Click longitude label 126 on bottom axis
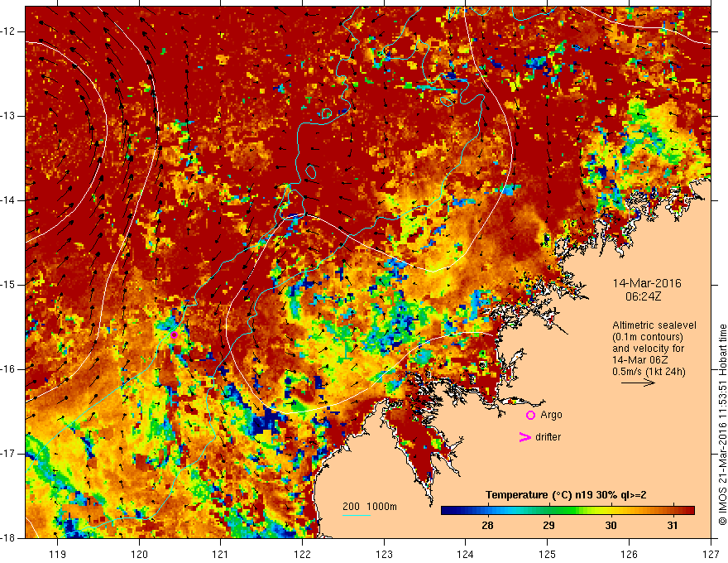This screenshot has width=728, height=563. click(x=629, y=554)
